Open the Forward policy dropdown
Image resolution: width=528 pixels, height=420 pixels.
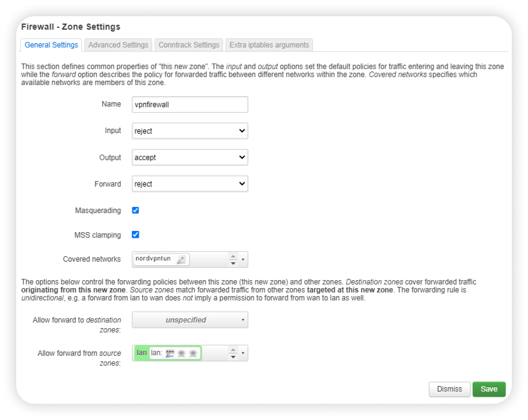coord(190,184)
